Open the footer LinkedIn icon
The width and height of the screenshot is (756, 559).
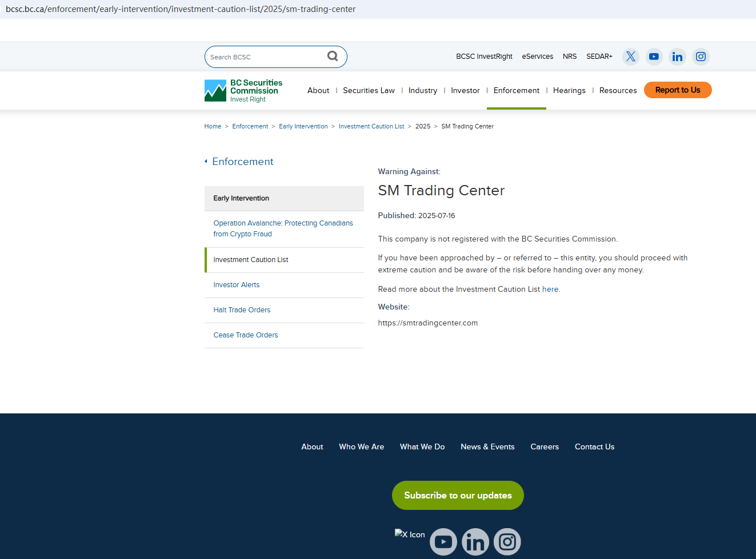[x=475, y=542]
